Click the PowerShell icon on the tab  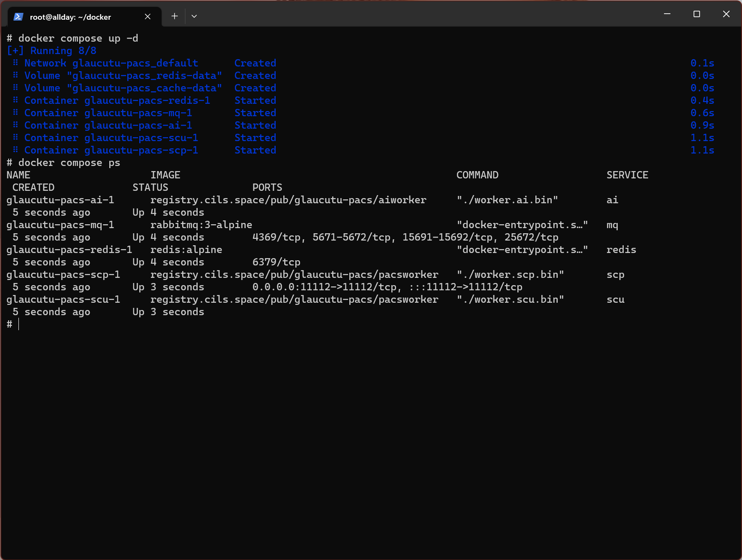coord(18,17)
